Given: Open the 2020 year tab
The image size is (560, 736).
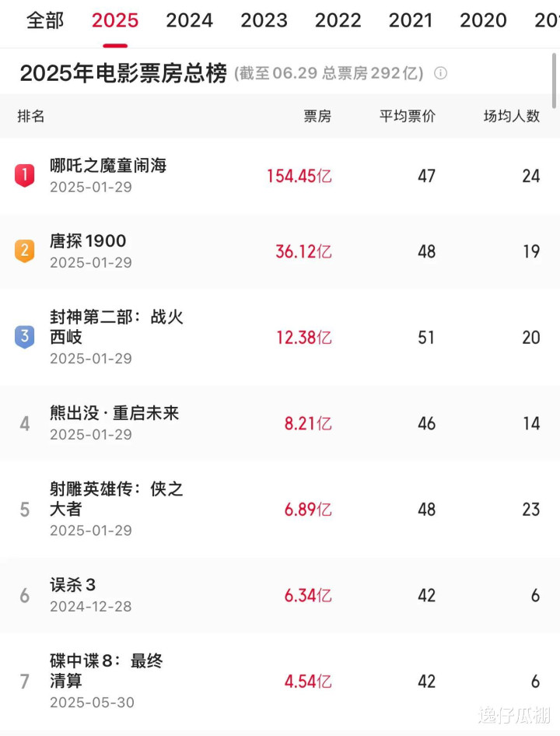Looking at the screenshot, I should coord(484,21).
